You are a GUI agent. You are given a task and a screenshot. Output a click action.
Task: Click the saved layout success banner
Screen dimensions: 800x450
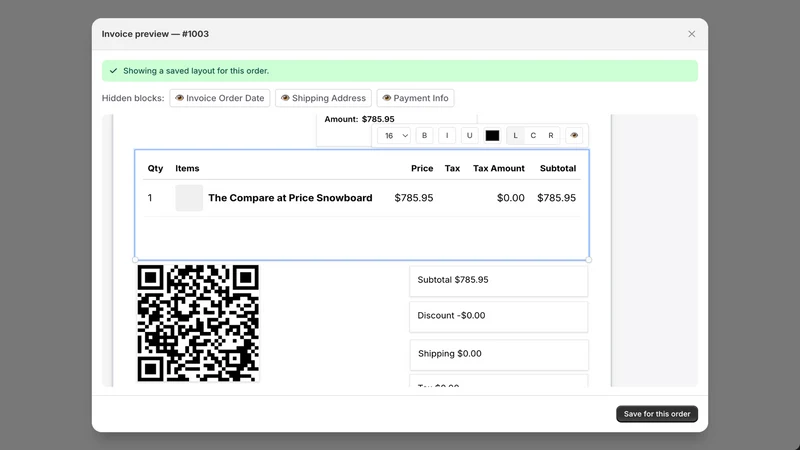tap(399, 71)
